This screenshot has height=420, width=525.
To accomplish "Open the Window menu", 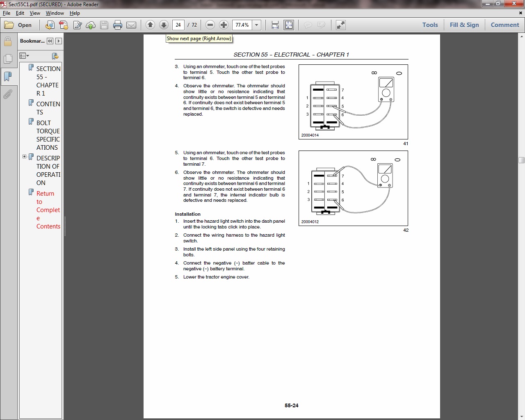I will click(55, 13).
